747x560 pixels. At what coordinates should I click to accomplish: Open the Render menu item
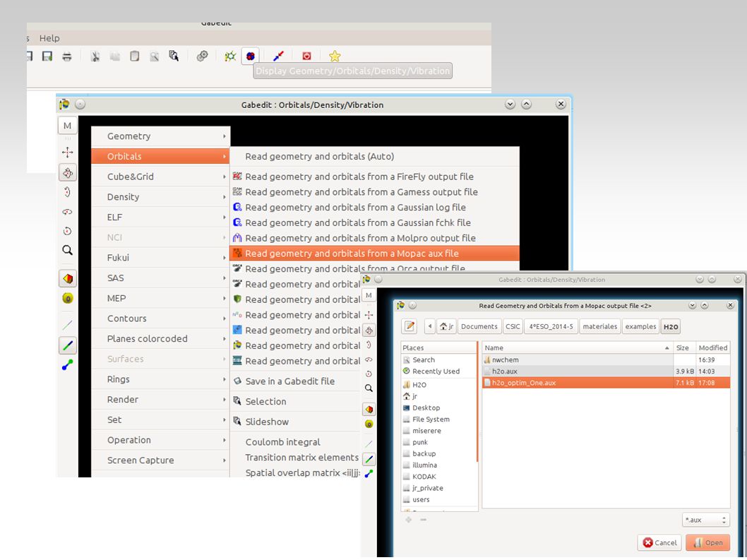[x=160, y=400]
